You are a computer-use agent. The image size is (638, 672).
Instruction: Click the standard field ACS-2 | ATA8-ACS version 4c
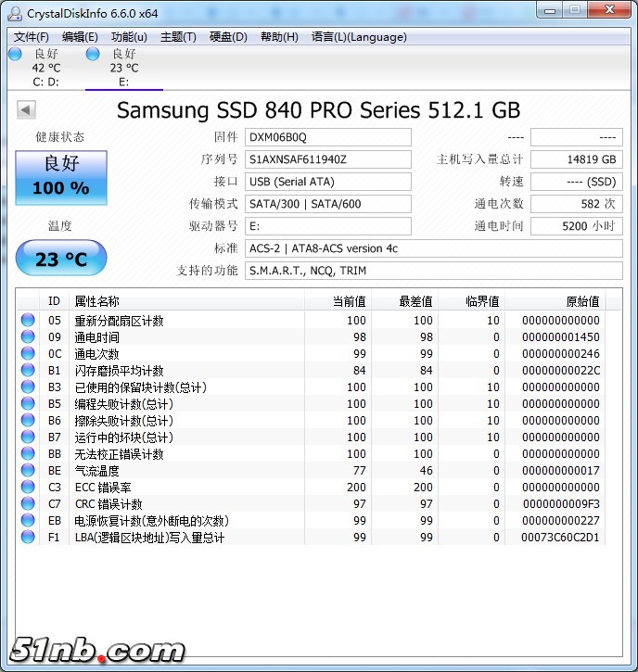coord(434,248)
